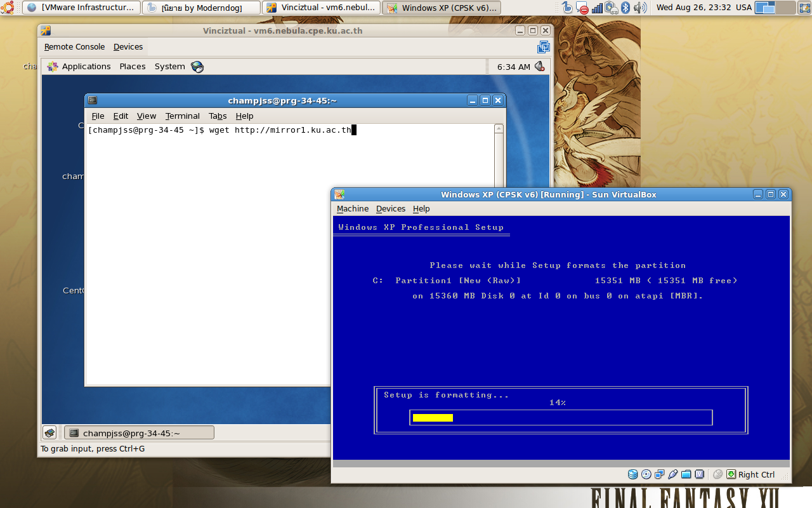The width and height of the screenshot is (812, 508).
Task: Switch to the 'by Moderndog' taskbar window
Action: tap(201, 8)
